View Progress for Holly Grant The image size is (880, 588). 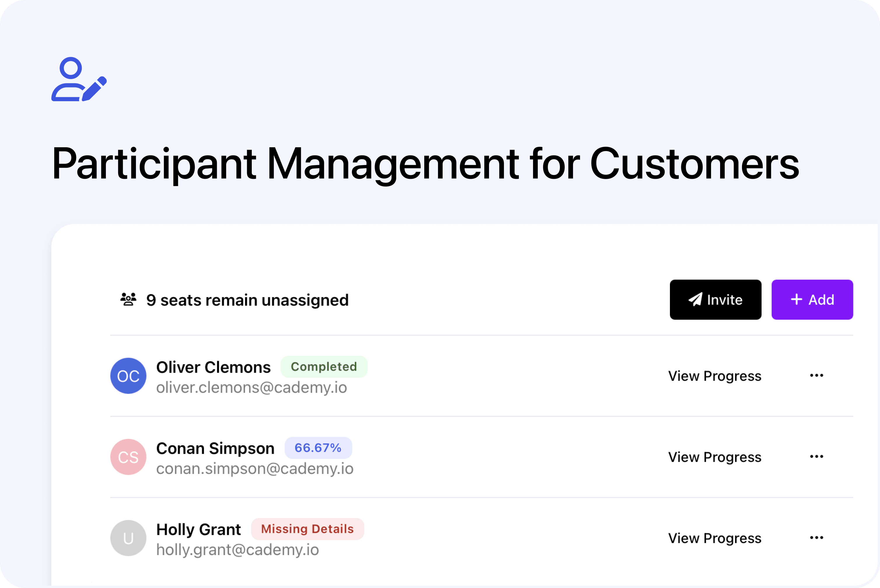pyautogui.click(x=715, y=538)
